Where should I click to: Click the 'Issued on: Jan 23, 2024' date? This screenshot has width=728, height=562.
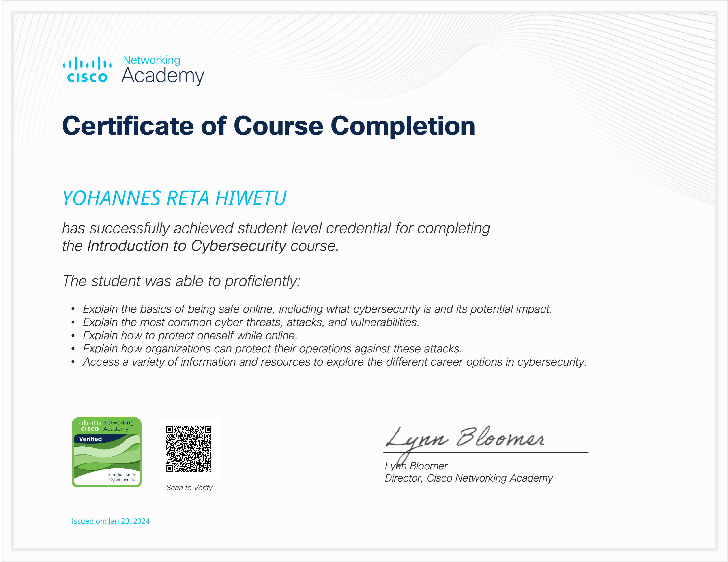coord(111,521)
